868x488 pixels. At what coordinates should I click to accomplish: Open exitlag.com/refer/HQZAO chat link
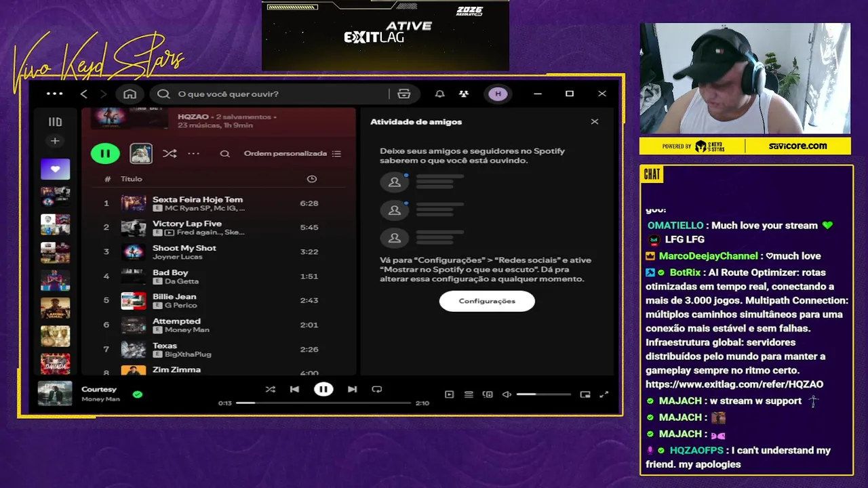tap(734, 384)
